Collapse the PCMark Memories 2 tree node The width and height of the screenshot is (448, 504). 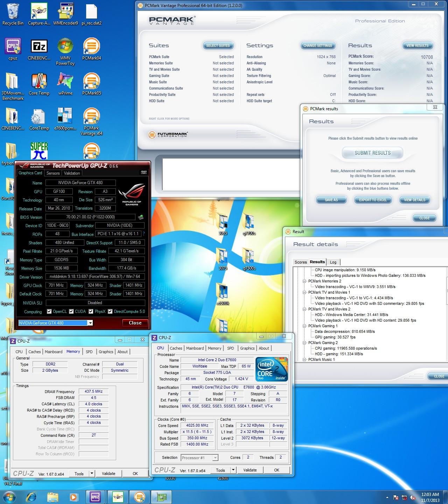tap(304, 281)
